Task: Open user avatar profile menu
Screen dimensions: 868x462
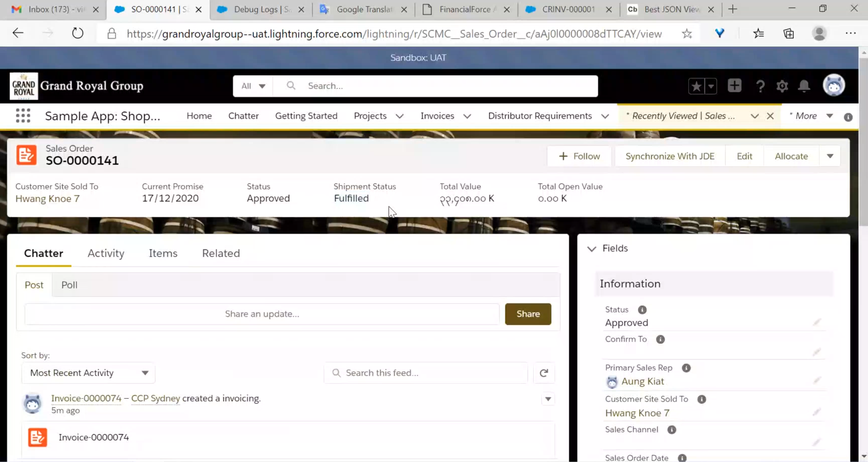Action: (x=834, y=85)
